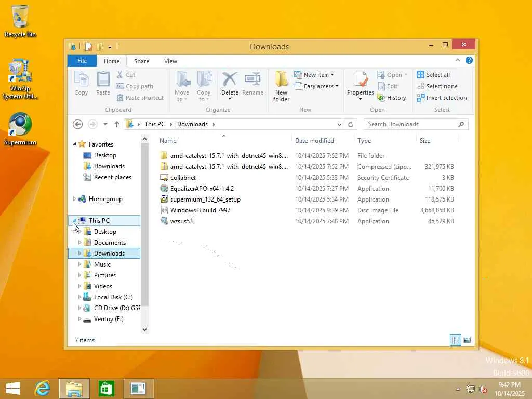Click the Cut scissors command
Image resolution: width=532 pixels, height=399 pixels.
click(126, 75)
